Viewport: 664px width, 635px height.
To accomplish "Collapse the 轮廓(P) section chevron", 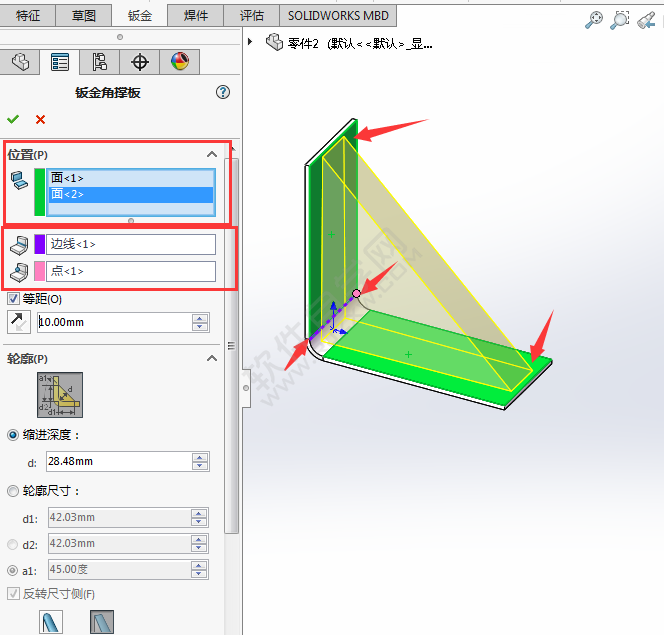I will coord(212,358).
